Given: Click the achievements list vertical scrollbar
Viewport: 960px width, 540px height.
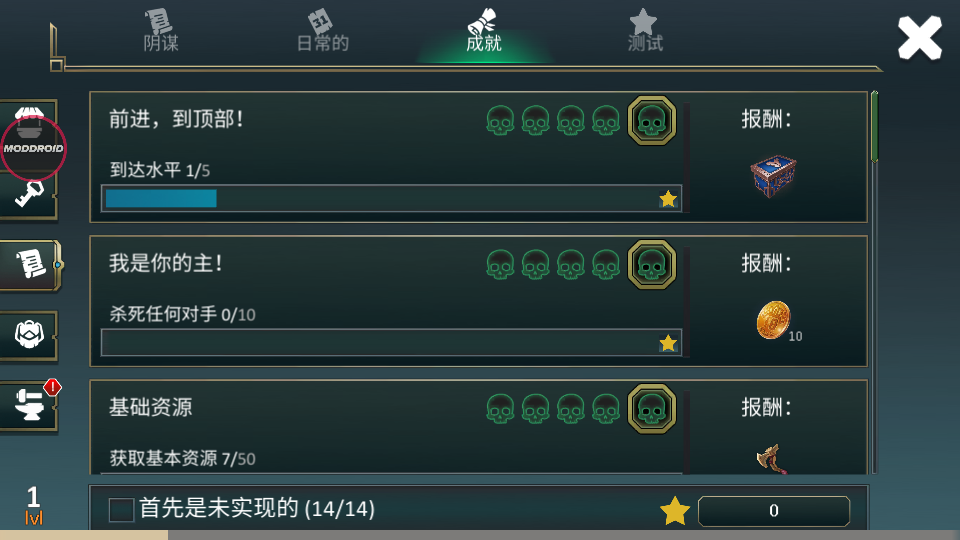Looking at the screenshot, I should [875, 282].
